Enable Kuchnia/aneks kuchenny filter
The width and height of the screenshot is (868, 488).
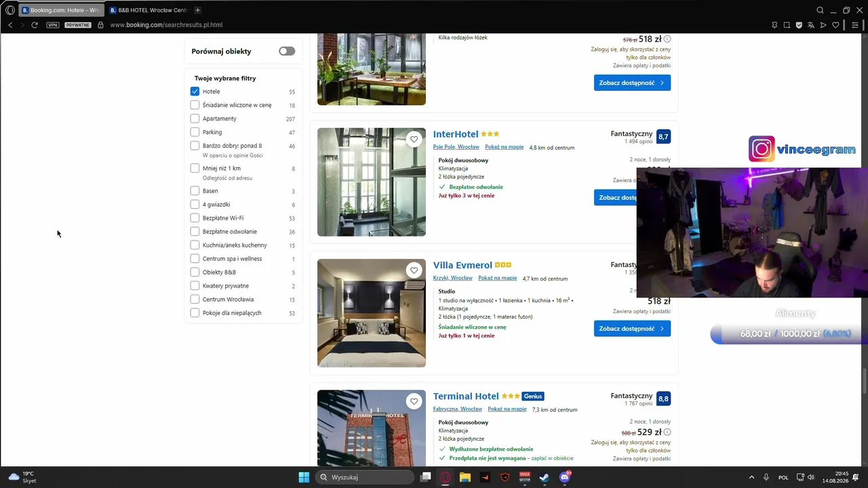click(x=195, y=245)
